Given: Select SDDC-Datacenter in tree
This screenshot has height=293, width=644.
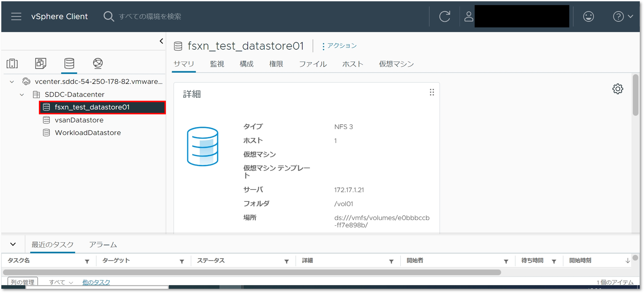Looking at the screenshot, I should 74,95.
